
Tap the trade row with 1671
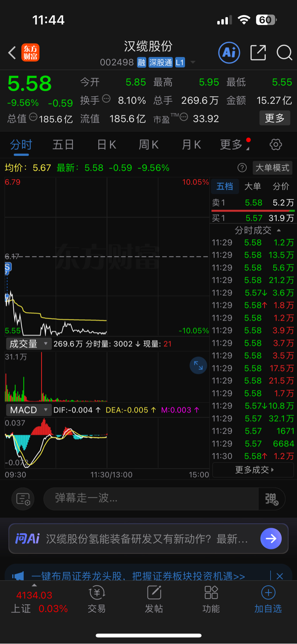click(253, 431)
